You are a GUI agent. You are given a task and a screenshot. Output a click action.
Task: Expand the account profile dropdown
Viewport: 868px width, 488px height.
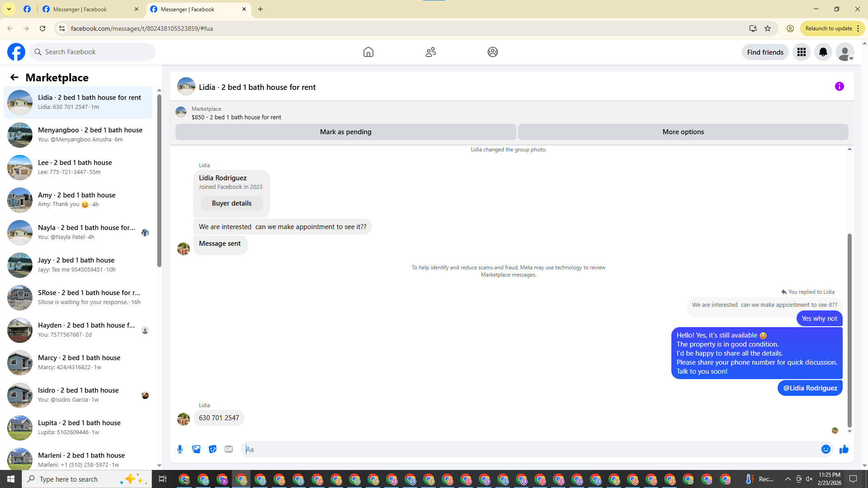(844, 52)
